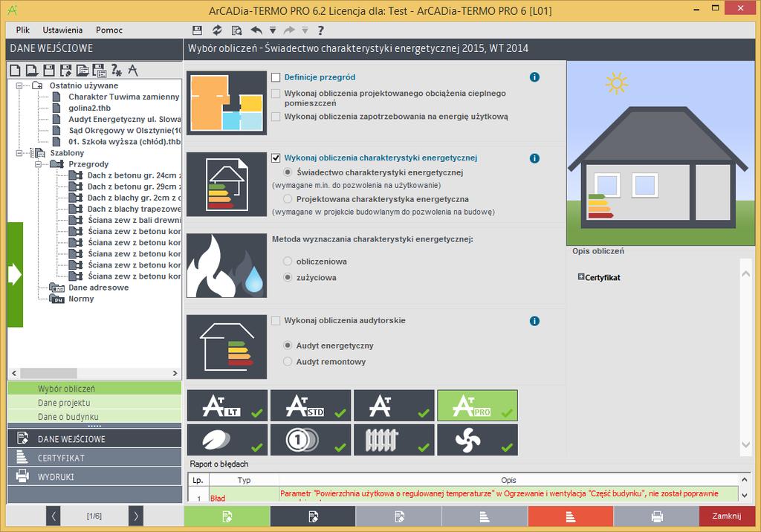Go to Dane o budynku step
Image resolution: width=761 pixels, height=532 pixels.
(x=94, y=417)
